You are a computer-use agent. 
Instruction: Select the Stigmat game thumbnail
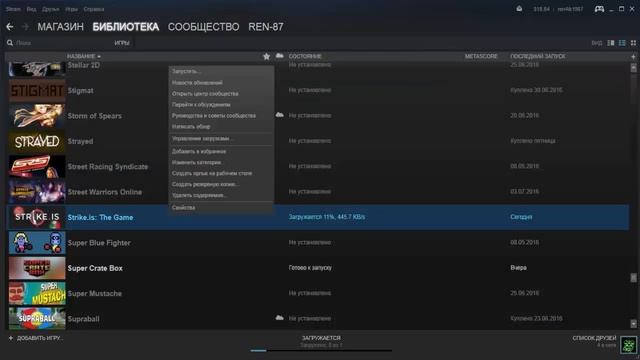coord(37,91)
